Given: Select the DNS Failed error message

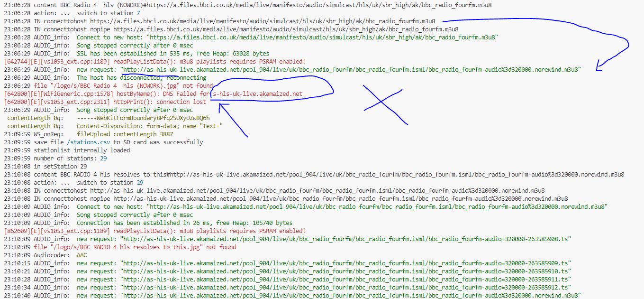Looking at the screenshot, I should point(190,93).
